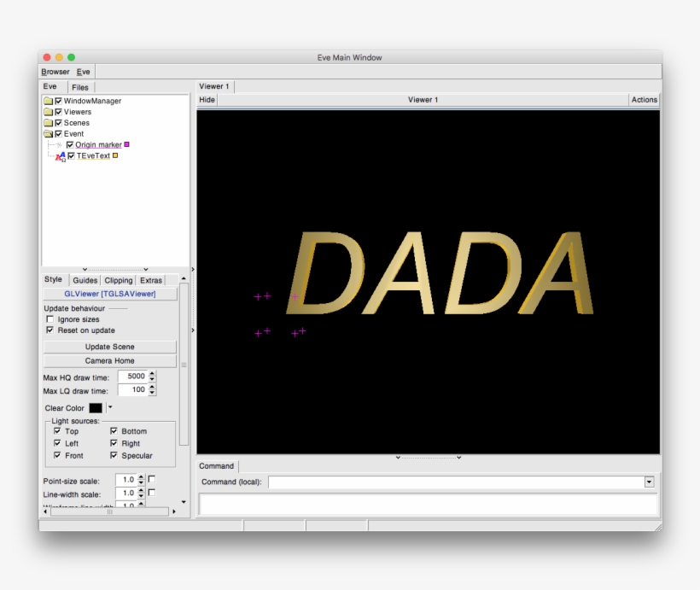Viewport: 700px width, 590px height.
Task: Click the magenta square beside Origin marker
Action: [127, 144]
